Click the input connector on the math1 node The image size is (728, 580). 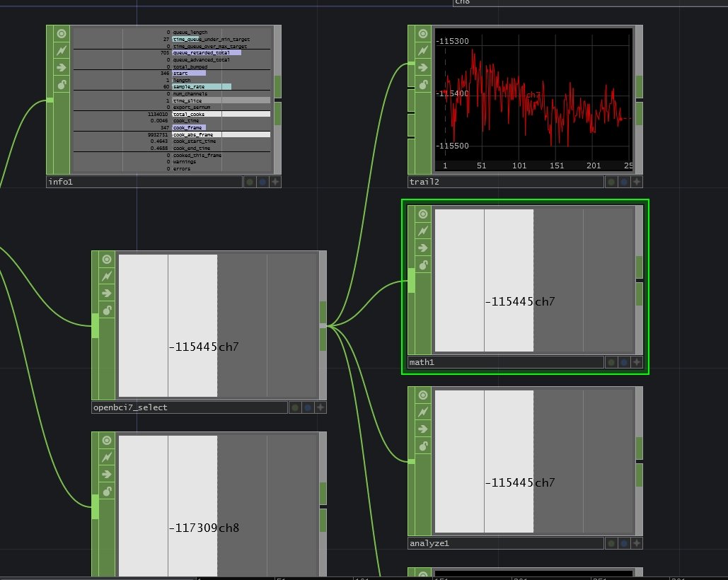[x=410, y=282]
